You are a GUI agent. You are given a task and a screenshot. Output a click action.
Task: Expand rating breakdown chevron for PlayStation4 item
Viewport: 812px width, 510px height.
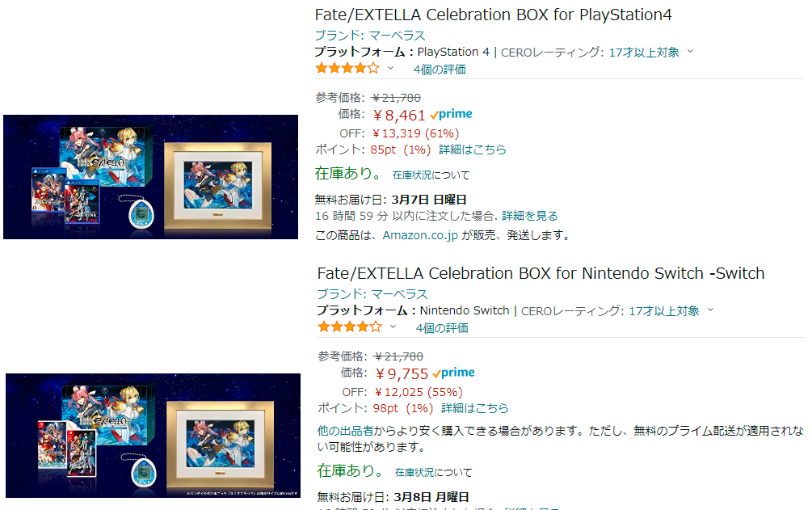(391, 69)
